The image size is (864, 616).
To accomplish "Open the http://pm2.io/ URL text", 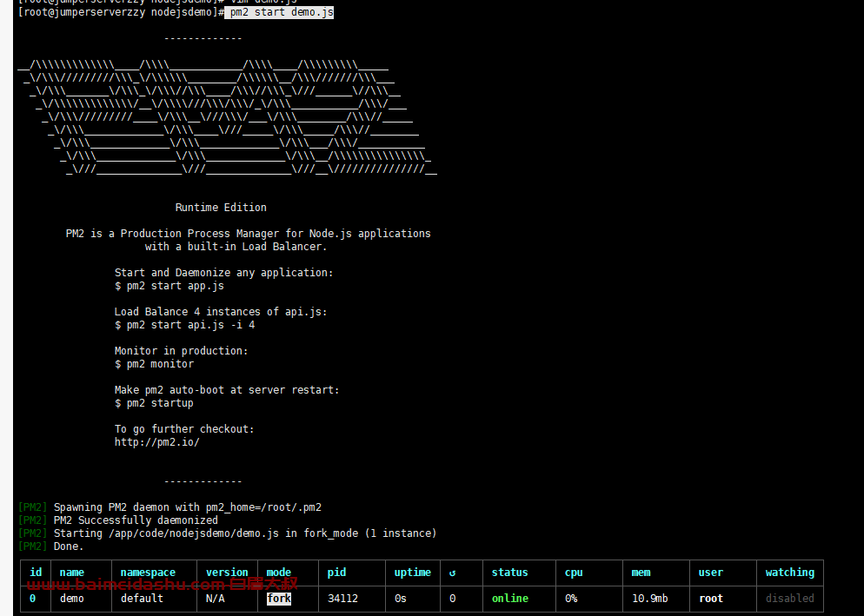I will coord(157,442).
